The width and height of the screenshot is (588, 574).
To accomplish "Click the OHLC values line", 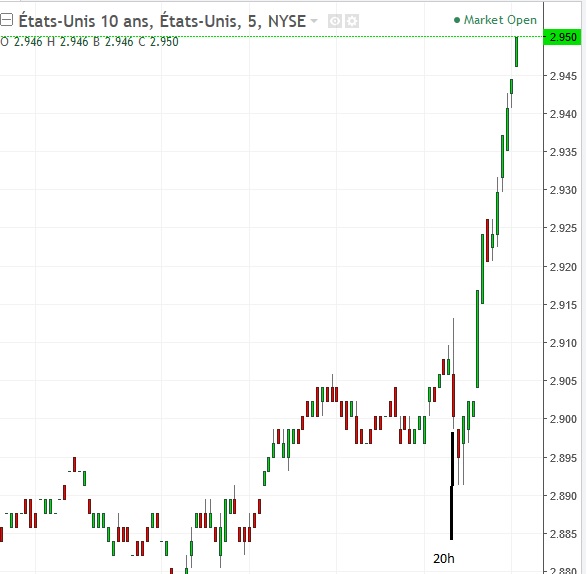I will pos(89,42).
